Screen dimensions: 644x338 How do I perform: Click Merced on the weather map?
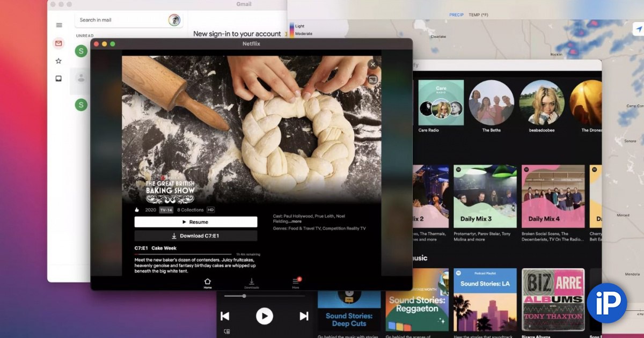point(623,215)
